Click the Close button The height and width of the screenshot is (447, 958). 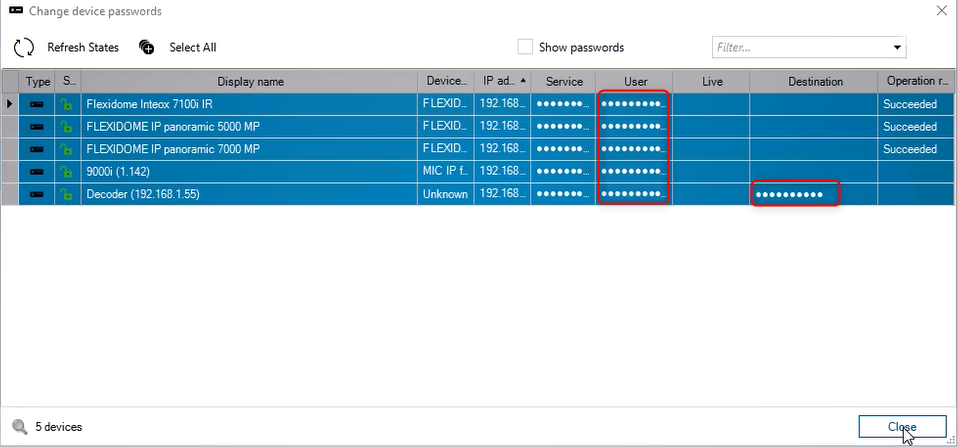(x=902, y=427)
